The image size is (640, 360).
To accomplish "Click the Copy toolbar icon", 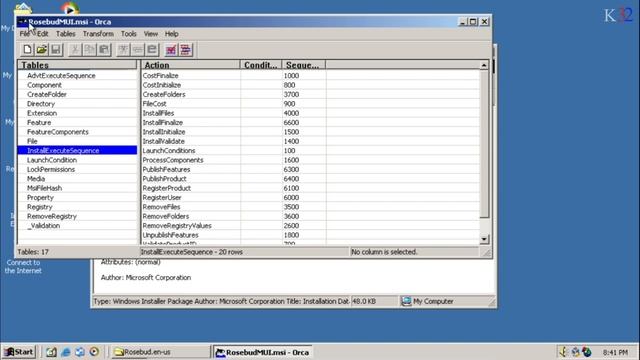I will pyautogui.click(x=89, y=50).
